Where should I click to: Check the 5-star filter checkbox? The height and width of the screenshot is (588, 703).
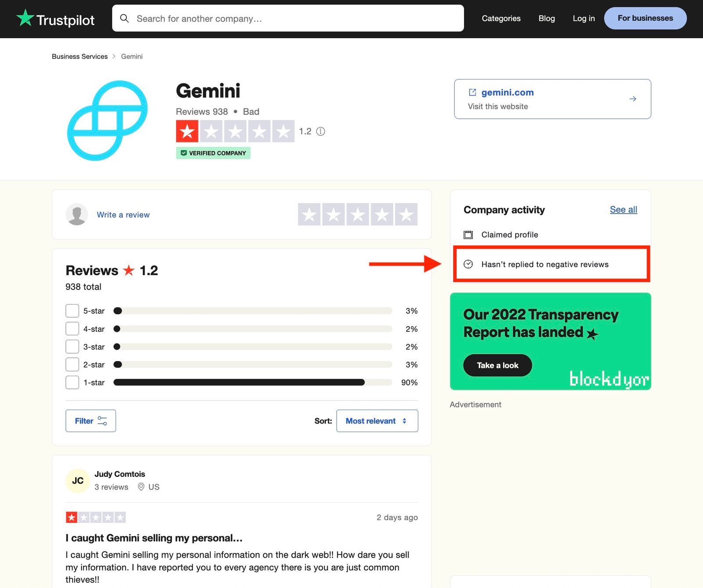pos(72,311)
